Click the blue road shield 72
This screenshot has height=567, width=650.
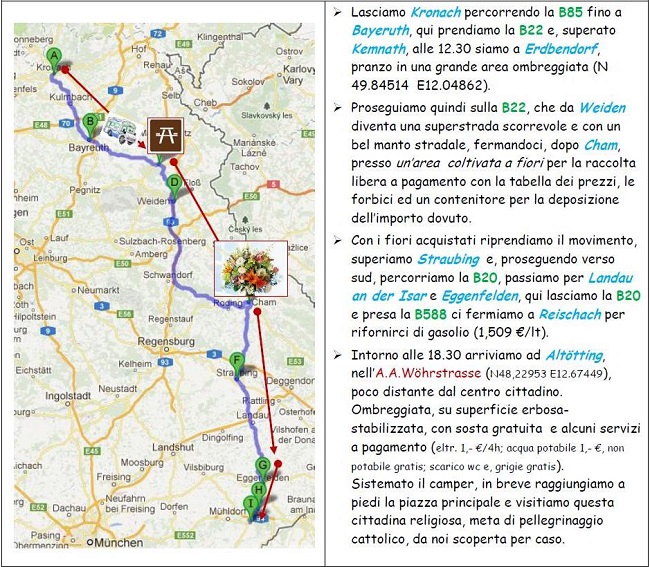pyautogui.click(x=158, y=34)
